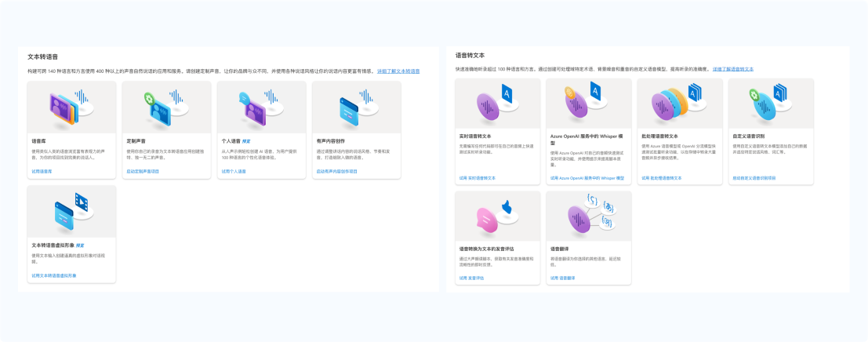Screen dimensions: 868x342
Task: Click the 语音翻译 card illustration
Action: (589, 216)
